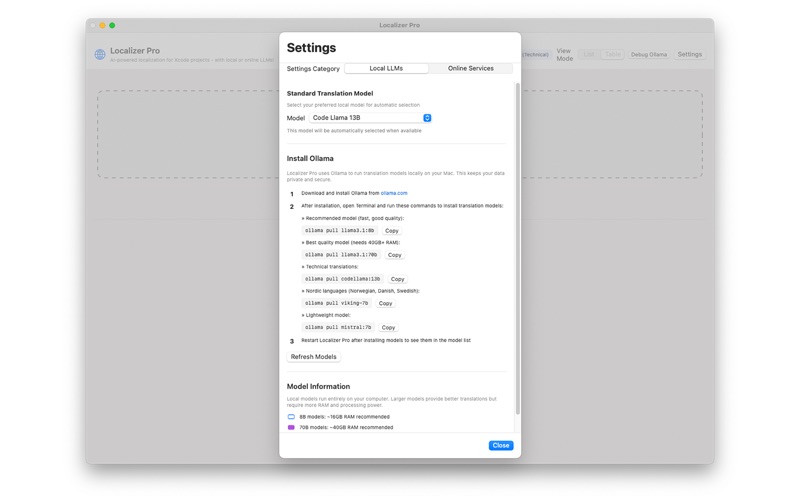Click Debug Ollama in the Localizer Pro toolbar
Viewport: 800px width, 500px height.
[648, 55]
